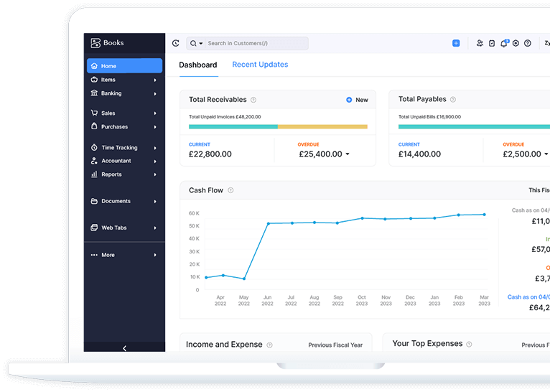Expand the Sales submenu arrow
The image size is (550, 392).
pyautogui.click(x=155, y=113)
